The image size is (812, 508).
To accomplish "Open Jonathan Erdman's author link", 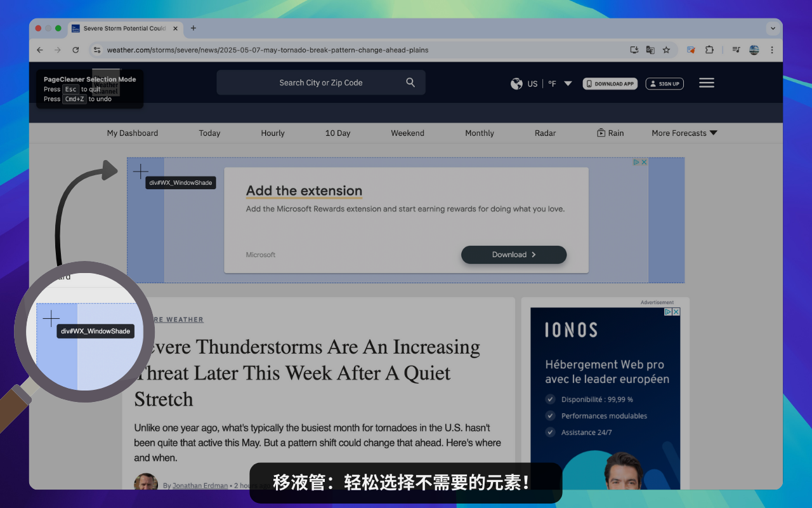I will [200, 485].
